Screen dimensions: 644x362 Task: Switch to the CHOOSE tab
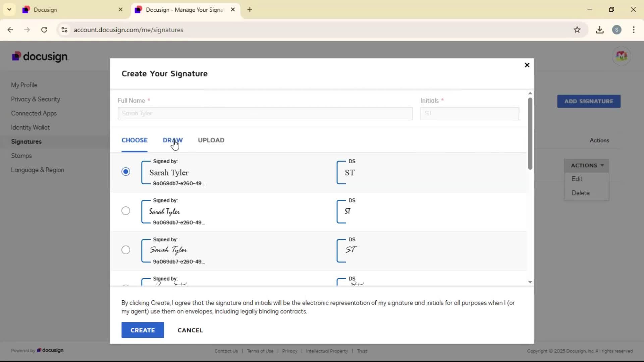point(135,140)
